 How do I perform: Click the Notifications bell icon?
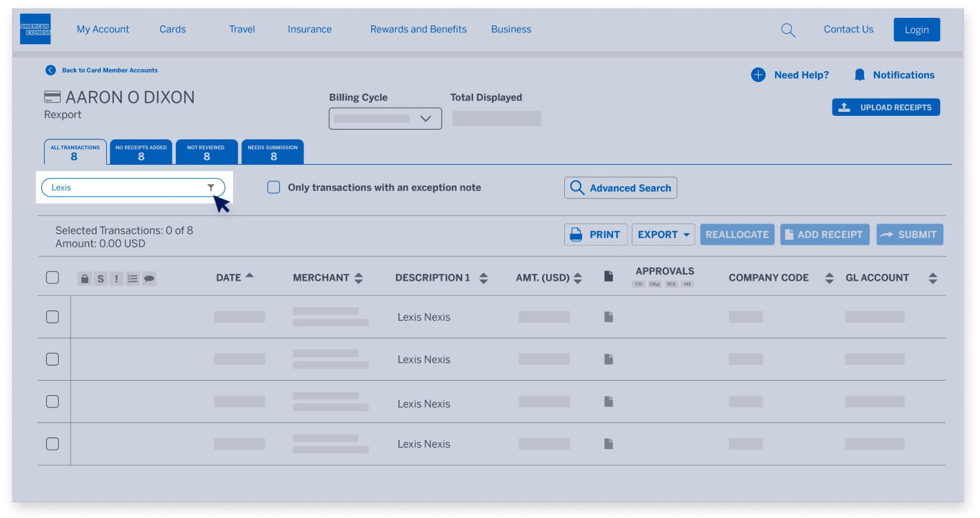tap(859, 75)
